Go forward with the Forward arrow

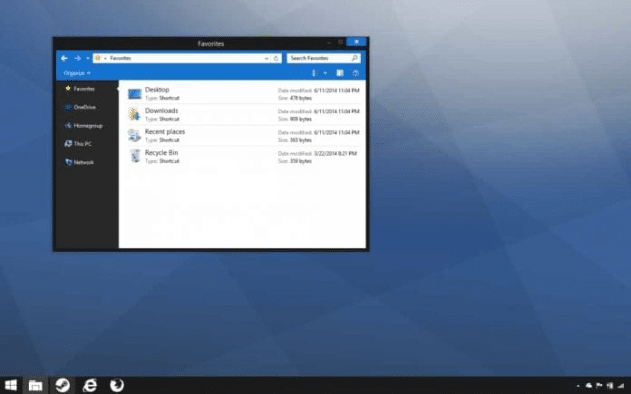pos(77,58)
